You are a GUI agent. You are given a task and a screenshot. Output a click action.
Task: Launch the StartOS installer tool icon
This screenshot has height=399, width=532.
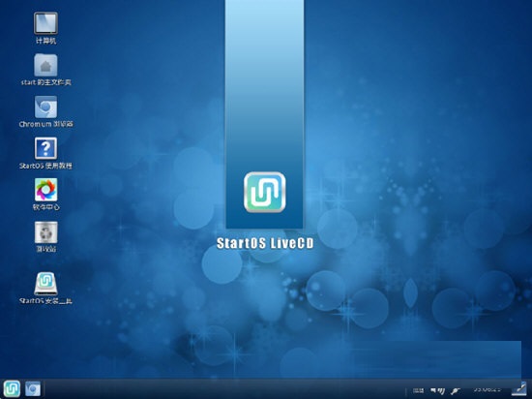45,284
